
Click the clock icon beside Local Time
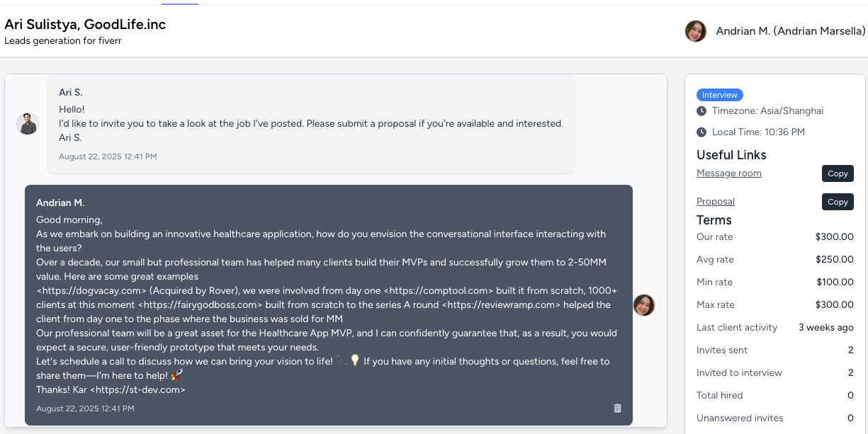click(701, 132)
